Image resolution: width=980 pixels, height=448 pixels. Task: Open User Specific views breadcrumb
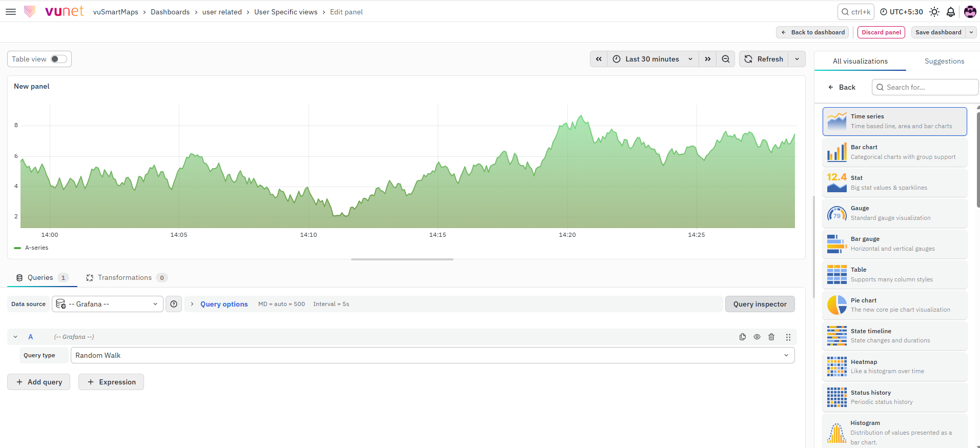coord(286,12)
